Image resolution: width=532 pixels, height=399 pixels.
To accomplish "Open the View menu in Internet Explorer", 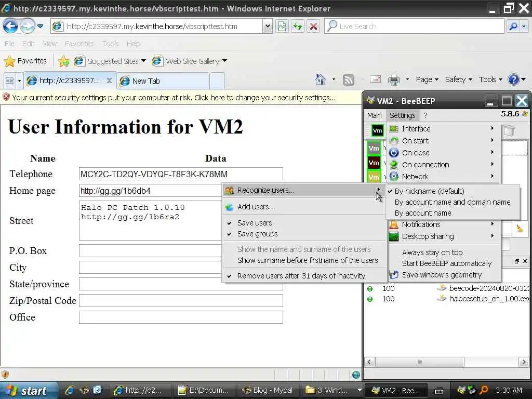I will tap(49, 44).
